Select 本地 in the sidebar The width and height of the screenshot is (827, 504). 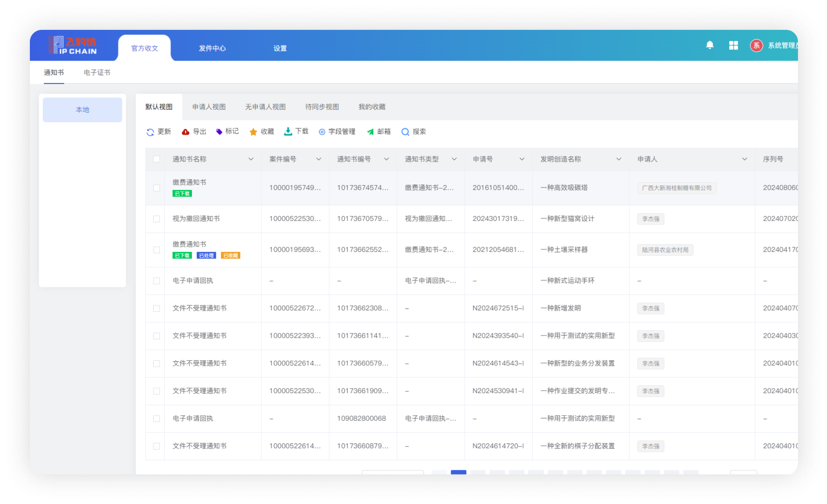(82, 110)
